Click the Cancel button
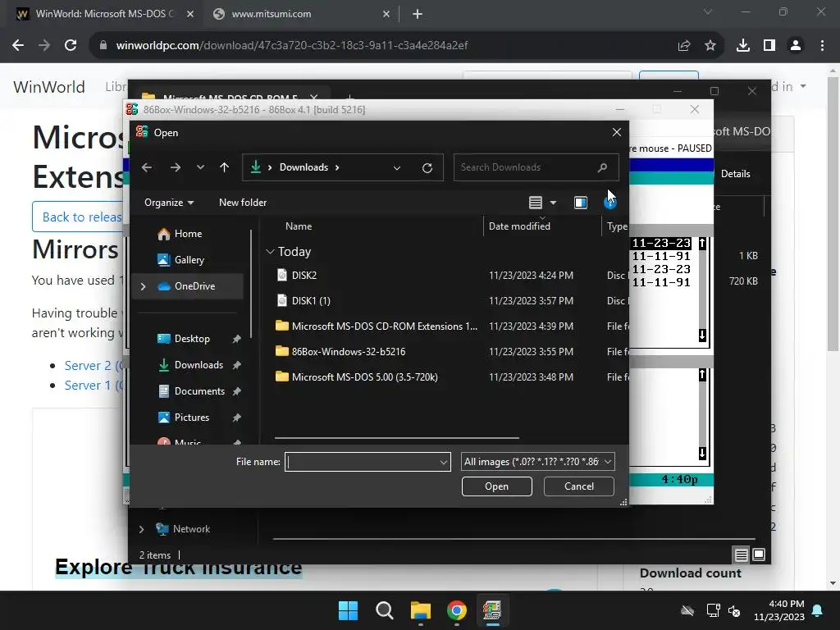Viewport: 840px width, 630px height. (578, 486)
